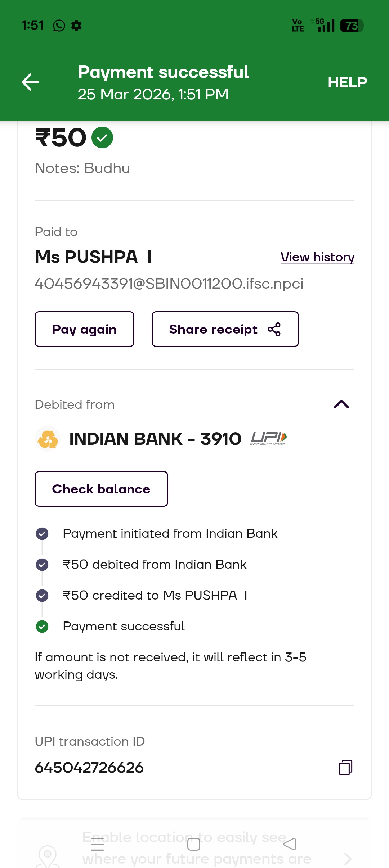Tap the Payment initiated status checkmark
389x868 pixels.
pyautogui.click(x=42, y=534)
